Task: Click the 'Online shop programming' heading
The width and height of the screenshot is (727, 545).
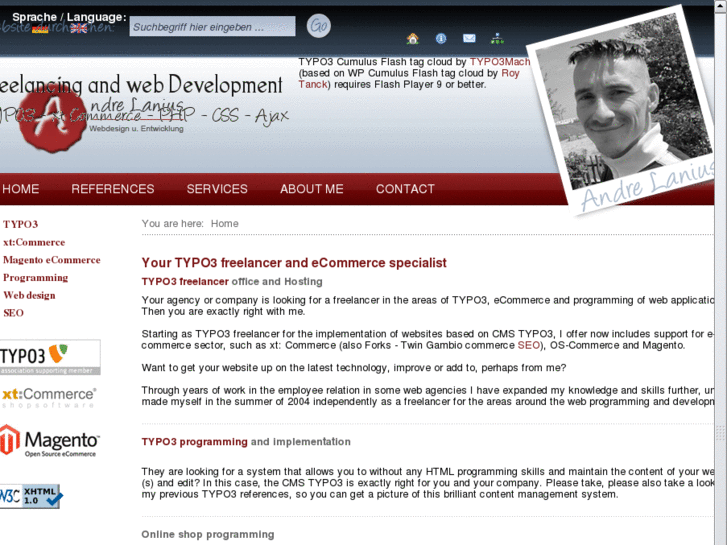Action: [208, 534]
